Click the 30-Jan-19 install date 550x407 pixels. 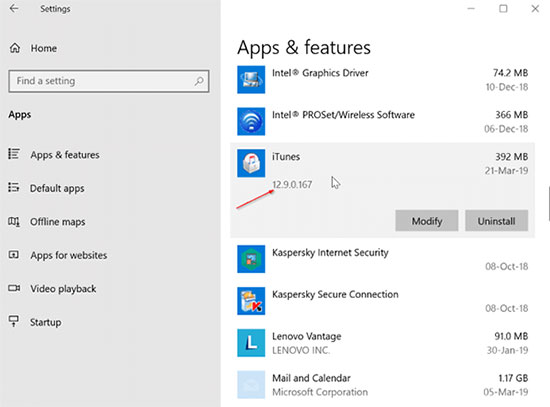coord(507,350)
